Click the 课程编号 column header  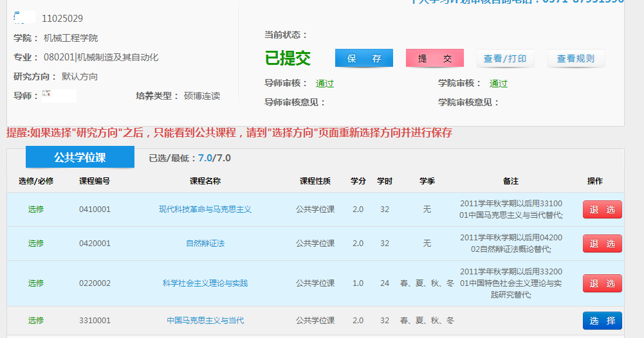(x=95, y=181)
